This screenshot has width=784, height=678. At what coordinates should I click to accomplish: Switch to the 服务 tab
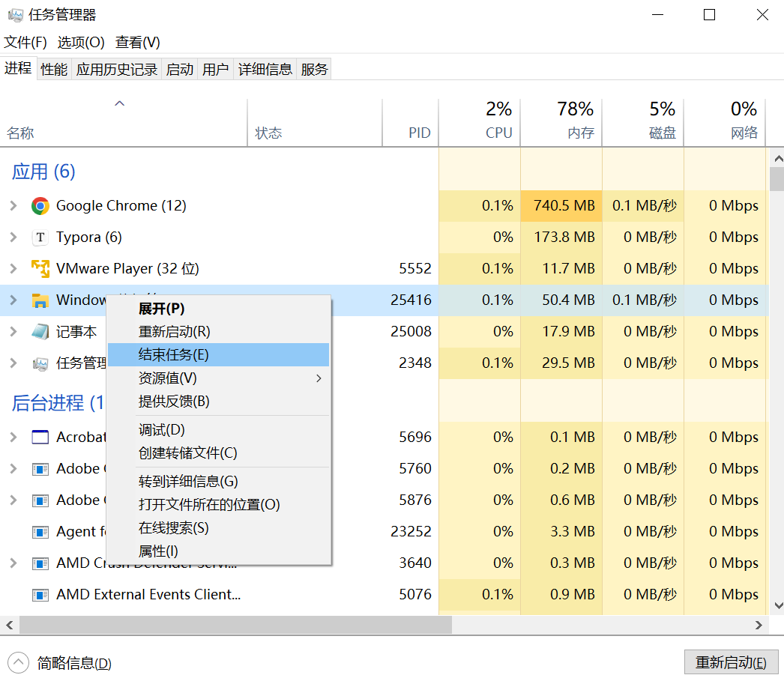point(314,69)
